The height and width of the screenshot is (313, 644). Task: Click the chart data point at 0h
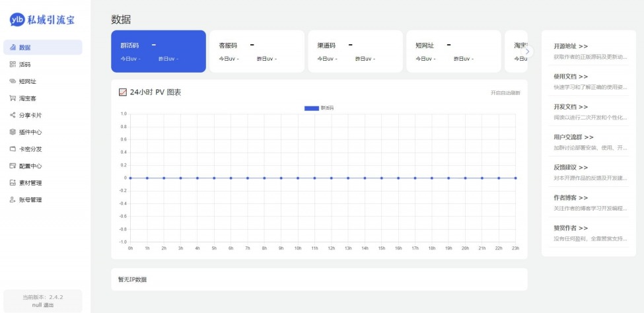131,178
